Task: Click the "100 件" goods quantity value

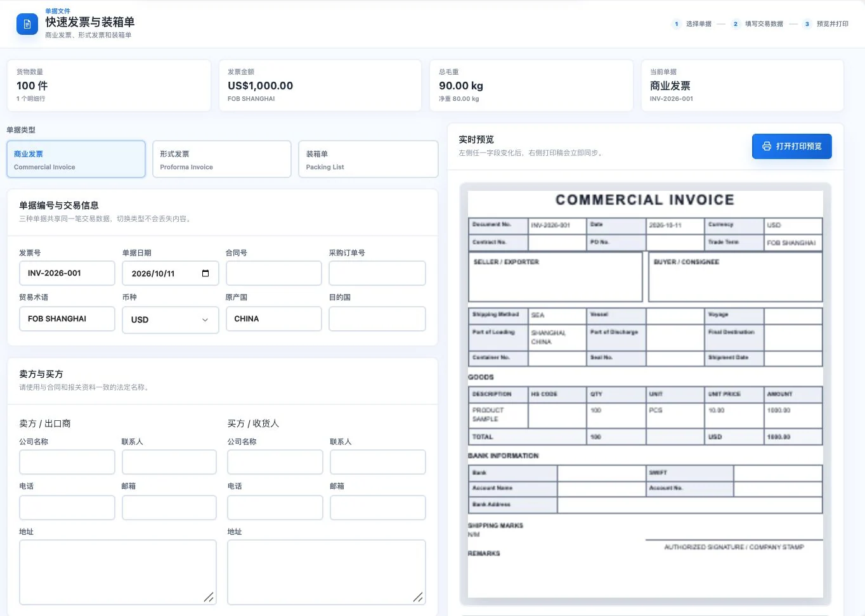Action: [32, 86]
